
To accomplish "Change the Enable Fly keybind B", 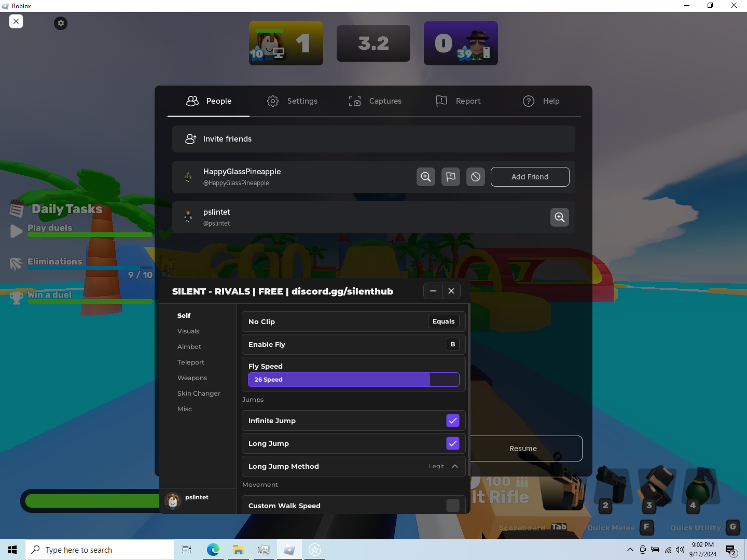I will 453,344.
